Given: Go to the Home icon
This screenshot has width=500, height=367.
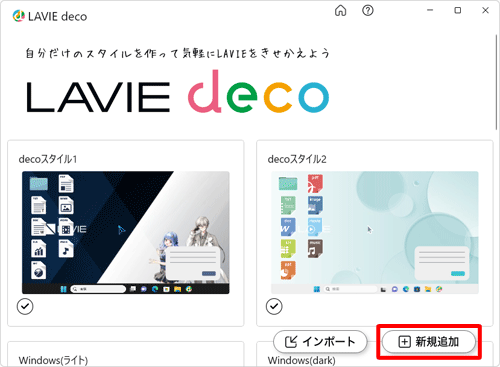Looking at the screenshot, I should pyautogui.click(x=340, y=11).
